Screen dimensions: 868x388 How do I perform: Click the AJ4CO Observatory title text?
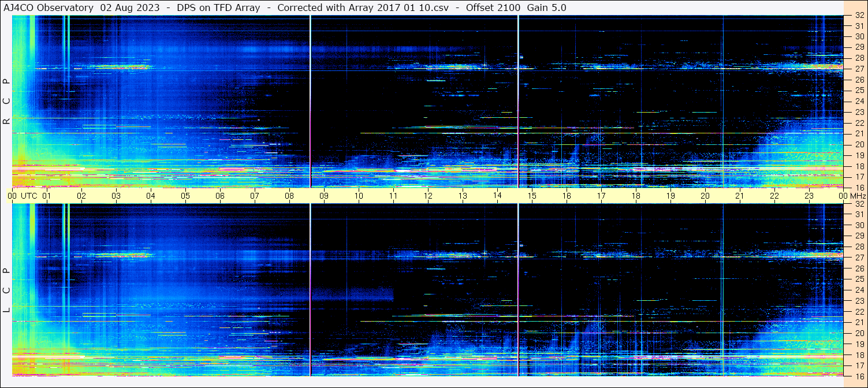coord(49,8)
